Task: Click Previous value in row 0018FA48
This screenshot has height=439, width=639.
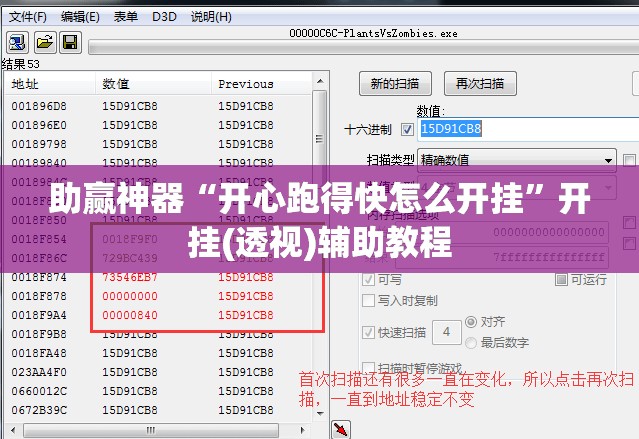Action: coord(246,353)
